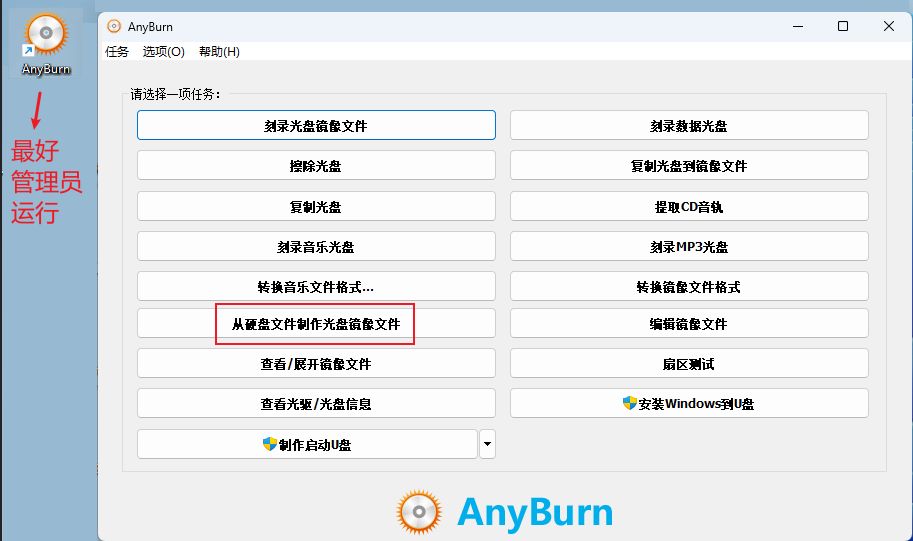The image size is (913, 541).
Task: Choose 编辑镜像文件 task
Action: [x=689, y=324]
